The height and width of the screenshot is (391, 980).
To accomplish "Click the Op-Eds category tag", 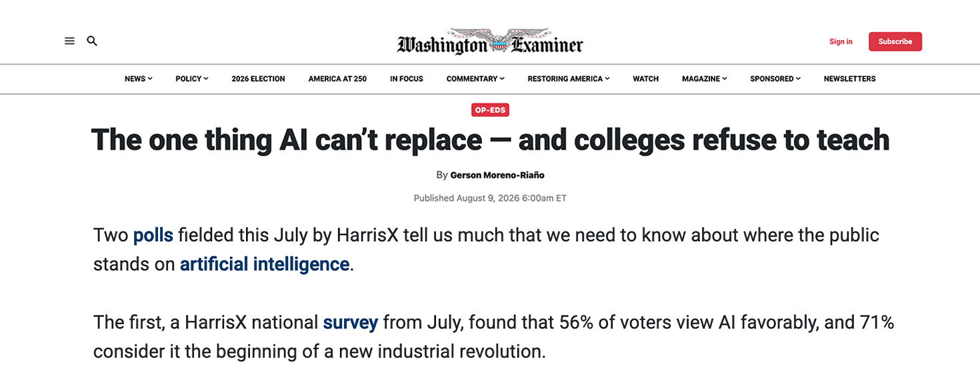I will pyautogui.click(x=490, y=110).
